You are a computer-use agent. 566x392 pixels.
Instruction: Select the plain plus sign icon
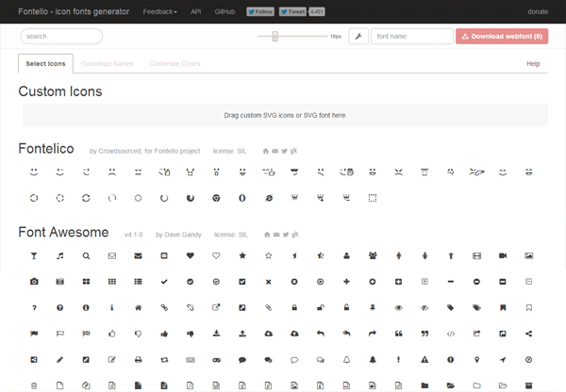pos(346,282)
